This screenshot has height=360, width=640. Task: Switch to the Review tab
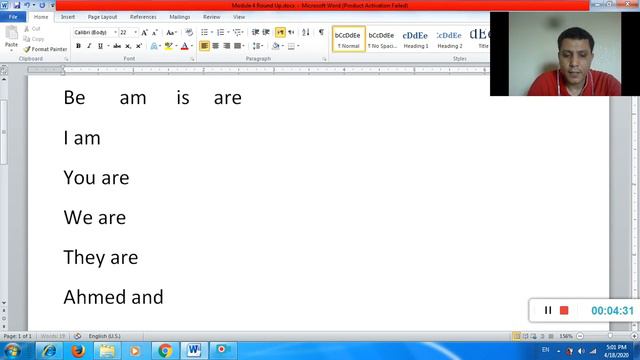coord(211,17)
